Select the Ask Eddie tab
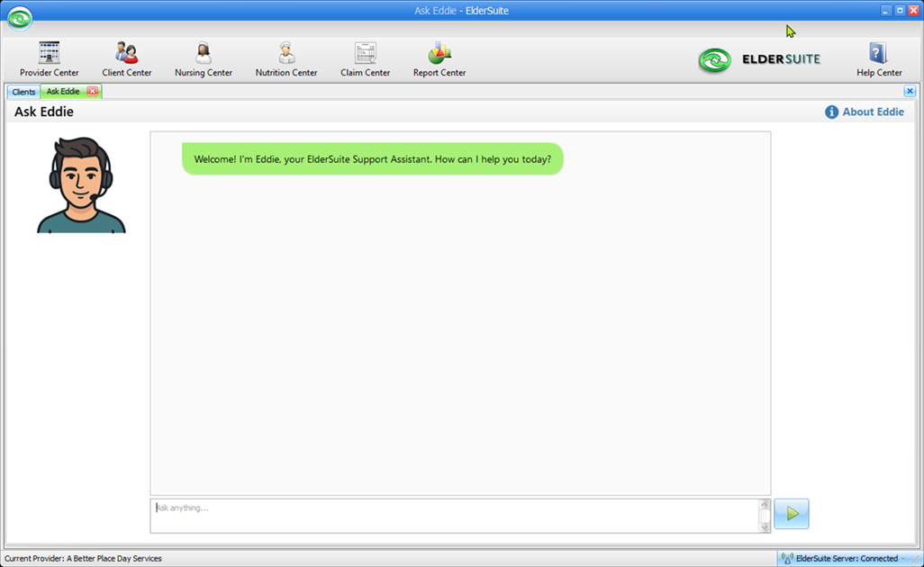924x567 pixels. tap(62, 91)
